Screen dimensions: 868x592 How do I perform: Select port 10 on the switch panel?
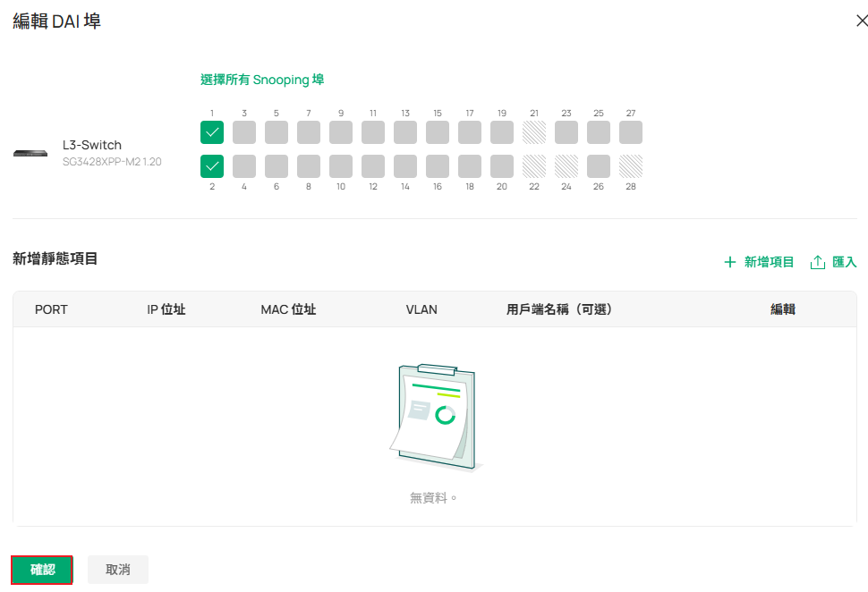tap(341, 166)
